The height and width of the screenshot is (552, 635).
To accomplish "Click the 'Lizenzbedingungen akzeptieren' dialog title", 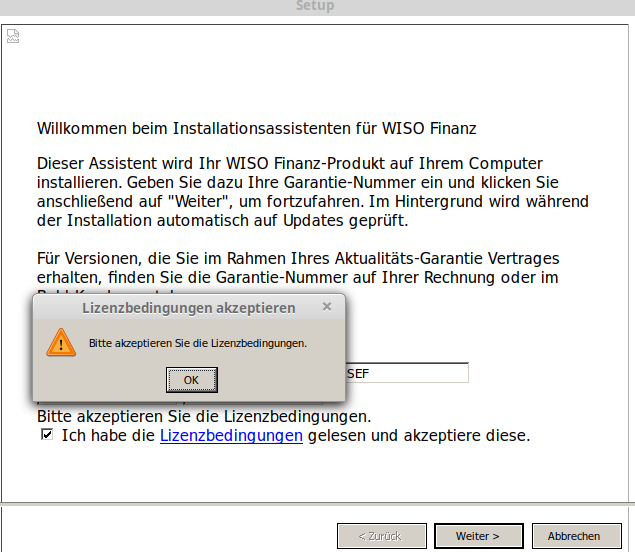I will pos(189,308).
